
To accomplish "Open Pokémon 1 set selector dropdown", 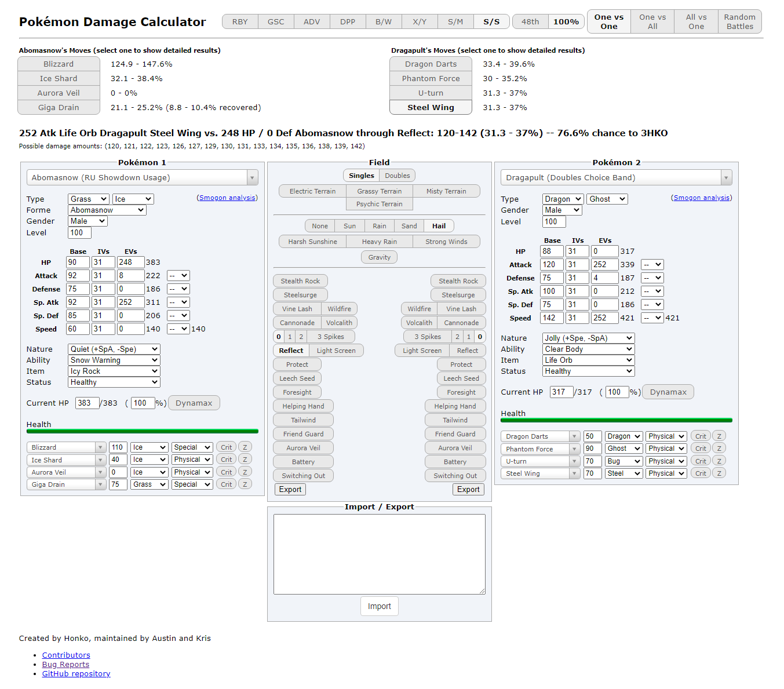I will tap(143, 177).
